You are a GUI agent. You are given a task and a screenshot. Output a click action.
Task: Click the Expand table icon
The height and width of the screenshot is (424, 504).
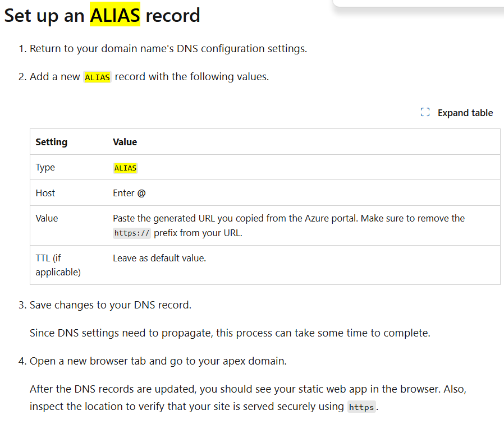pos(425,112)
